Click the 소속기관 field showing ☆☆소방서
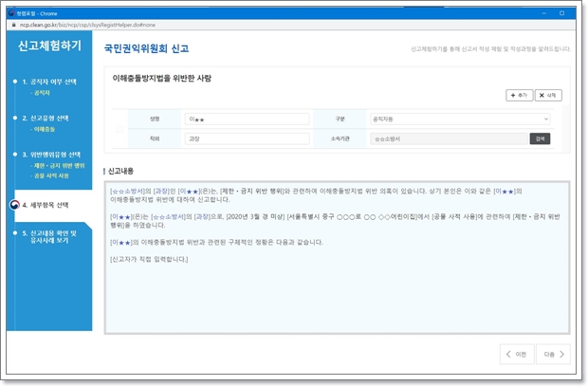The image size is (588, 386). tap(449, 138)
